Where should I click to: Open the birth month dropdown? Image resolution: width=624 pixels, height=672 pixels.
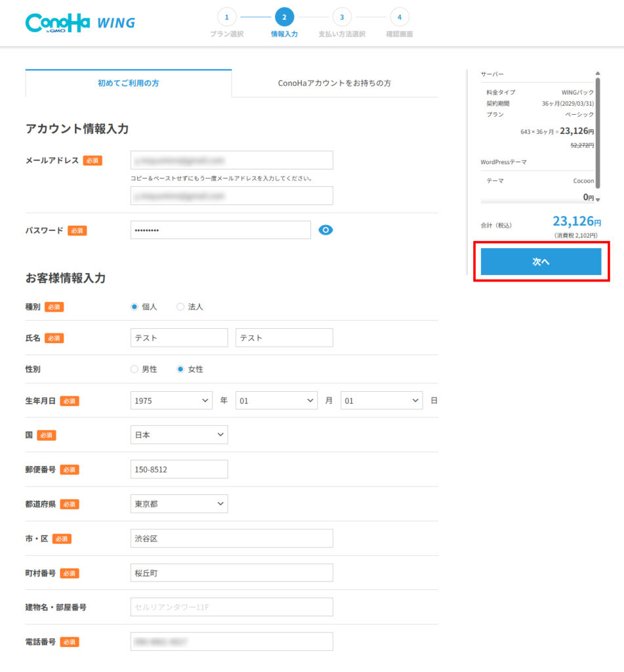[276, 400]
